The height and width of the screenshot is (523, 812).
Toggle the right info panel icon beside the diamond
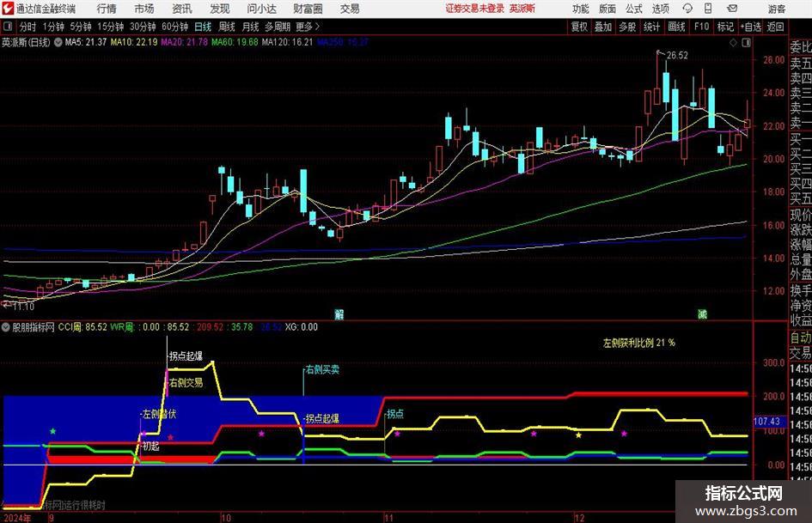click(746, 43)
